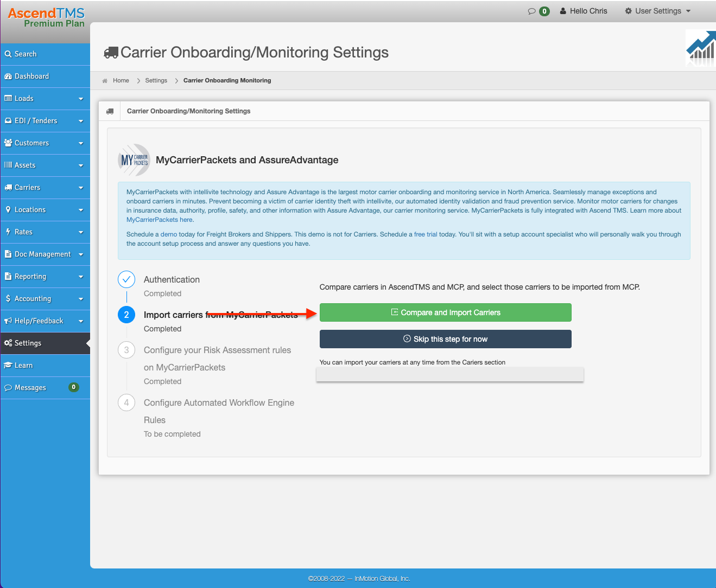Viewport: 716px width, 588px height.
Task: Click the Carriers truck icon in sidebar
Action: pos(8,188)
